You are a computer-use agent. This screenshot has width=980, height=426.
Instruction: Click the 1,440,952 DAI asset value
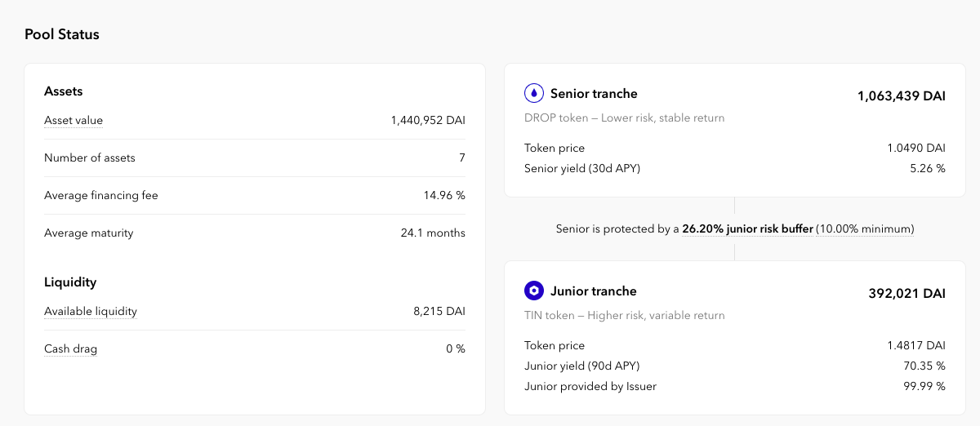428,121
